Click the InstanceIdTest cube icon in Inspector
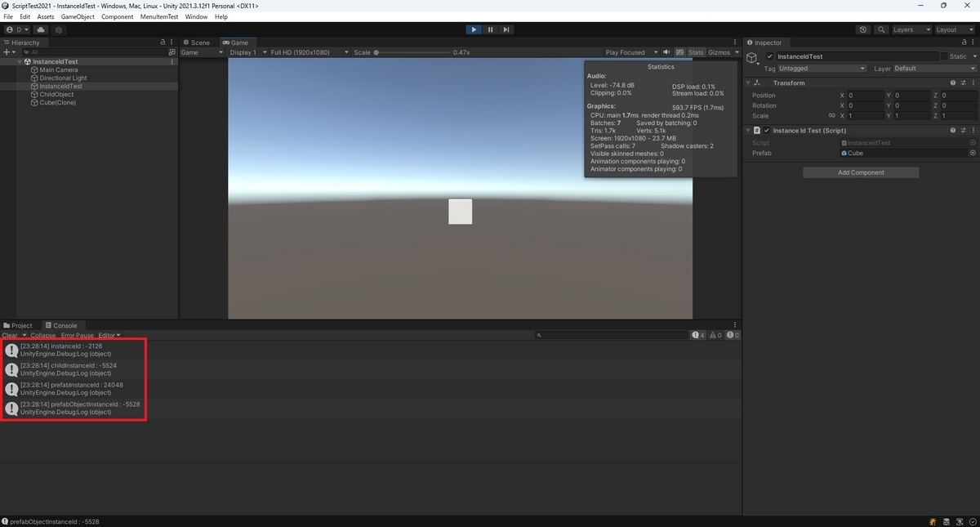Image resolution: width=980 pixels, height=527 pixels. pos(751,57)
